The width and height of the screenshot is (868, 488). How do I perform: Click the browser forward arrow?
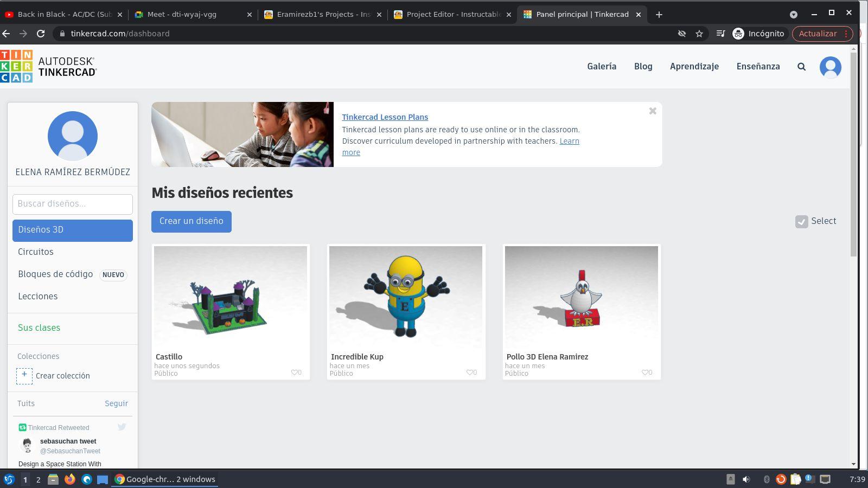[x=23, y=34]
